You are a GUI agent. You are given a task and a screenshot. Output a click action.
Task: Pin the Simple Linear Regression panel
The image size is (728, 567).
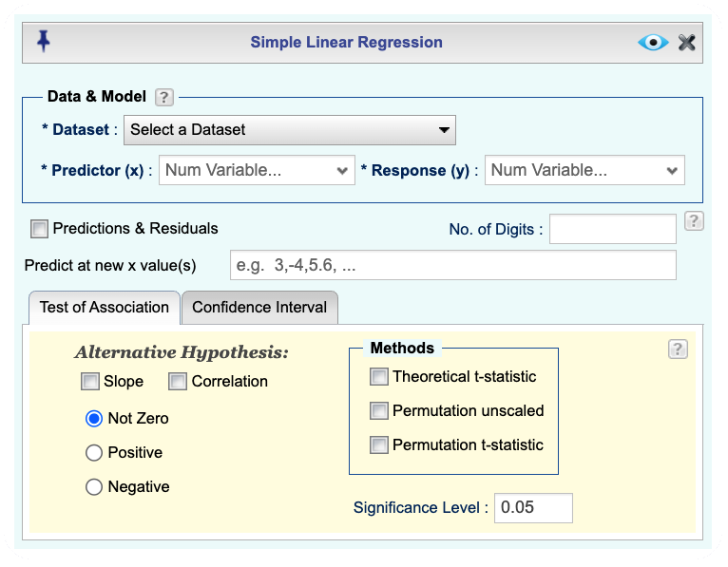click(43, 41)
